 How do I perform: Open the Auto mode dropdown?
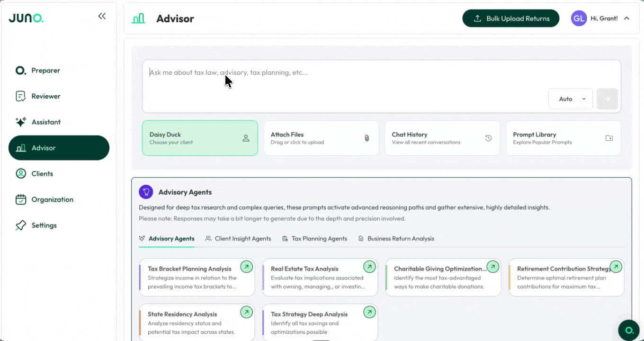coord(570,99)
